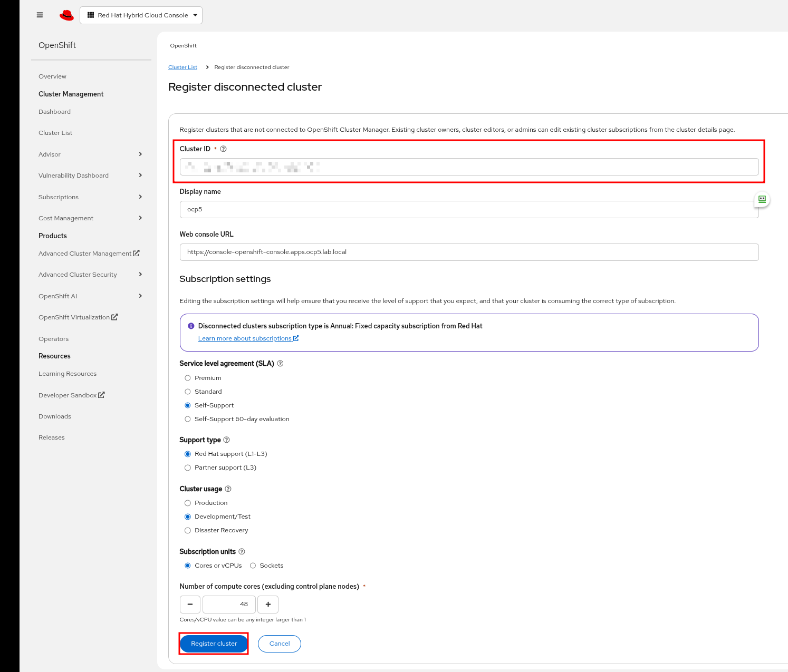The width and height of the screenshot is (788, 672).
Task: Choose Production cluster usage
Action: [188, 503]
